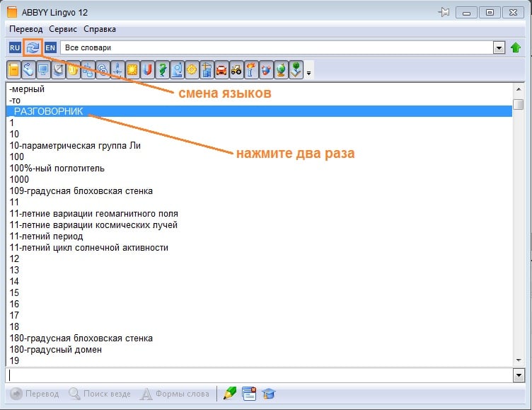This screenshot has width=532, height=410.
Task: Toggle the globe dictionary icon
Action: click(281, 69)
